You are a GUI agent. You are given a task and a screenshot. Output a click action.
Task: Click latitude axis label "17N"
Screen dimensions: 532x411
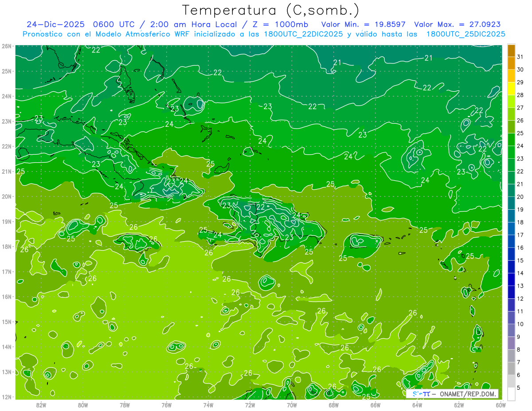point(7,271)
